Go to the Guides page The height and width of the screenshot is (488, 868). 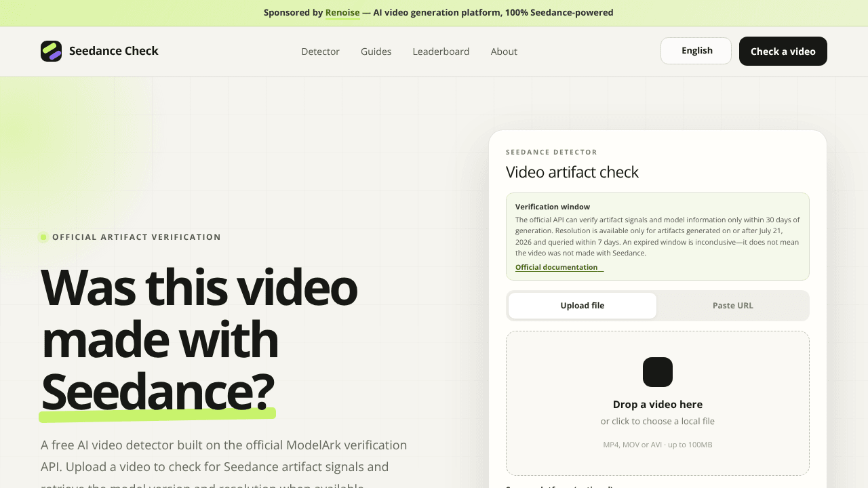click(x=376, y=52)
